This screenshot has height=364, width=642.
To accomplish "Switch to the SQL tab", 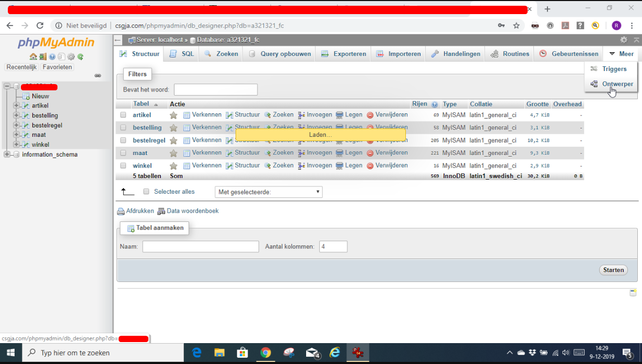I will 181,53.
